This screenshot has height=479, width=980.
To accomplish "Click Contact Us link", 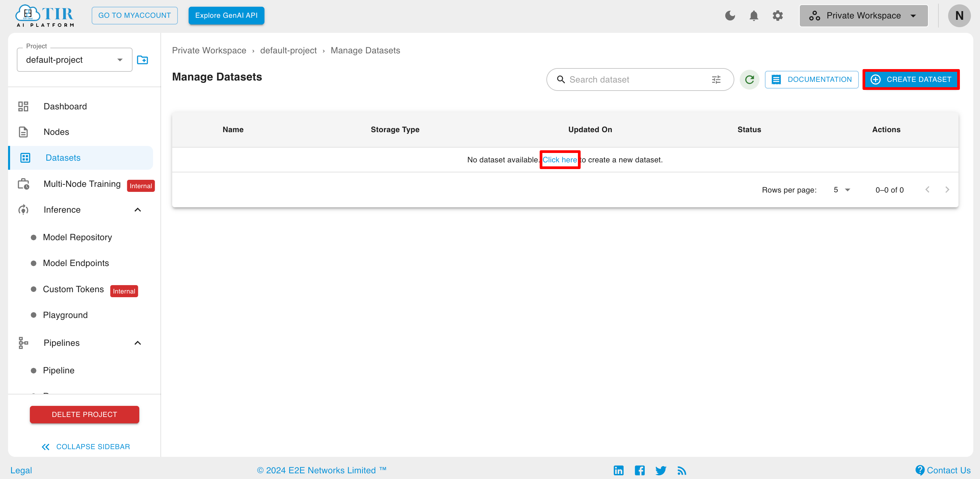I will [x=943, y=470].
